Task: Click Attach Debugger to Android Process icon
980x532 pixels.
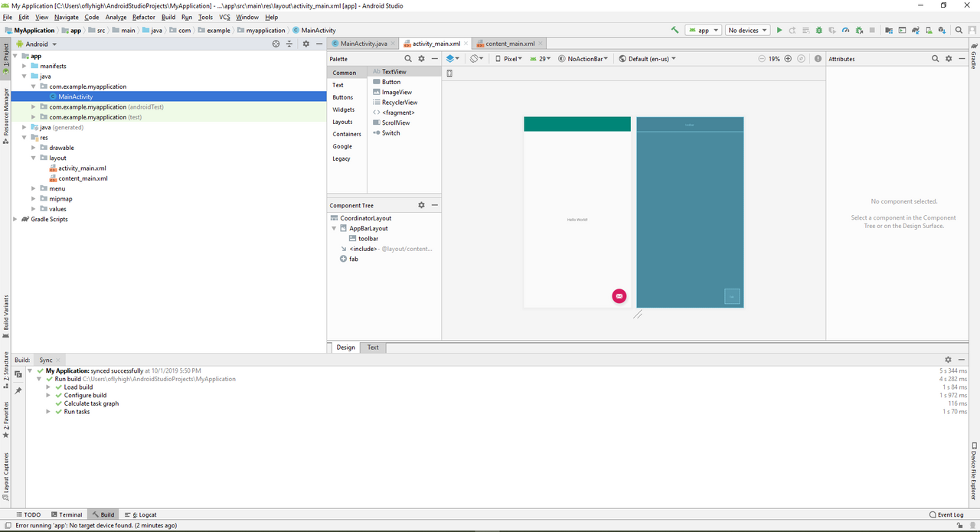Action: click(x=859, y=31)
